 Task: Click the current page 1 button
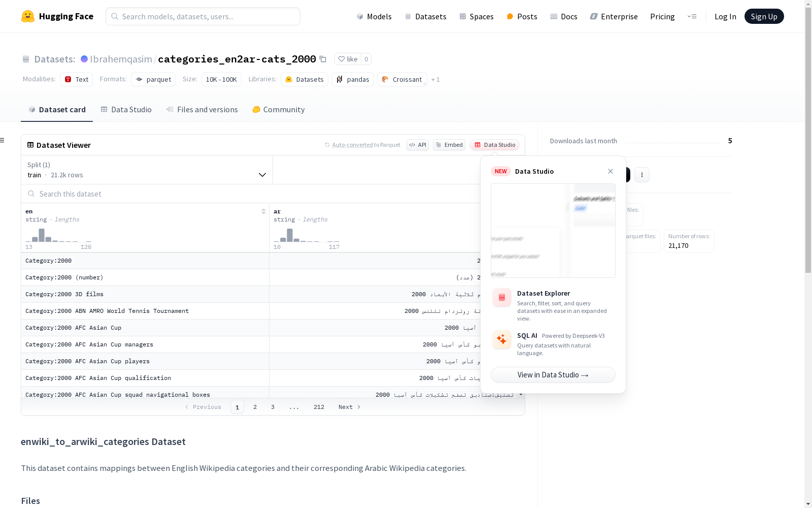click(x=237, y=407)
